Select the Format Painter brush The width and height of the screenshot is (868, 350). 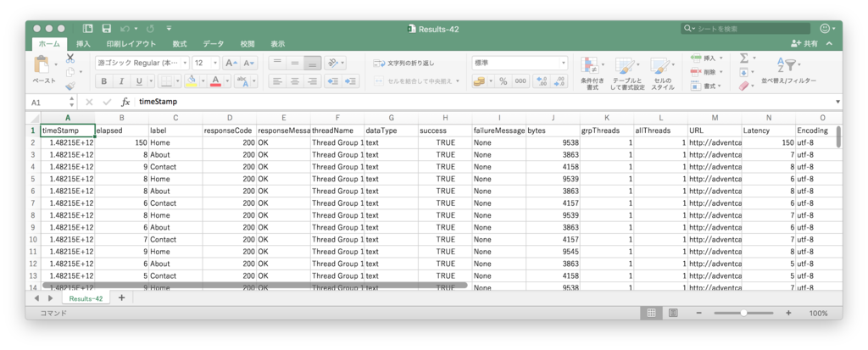[x=70, y=86]
